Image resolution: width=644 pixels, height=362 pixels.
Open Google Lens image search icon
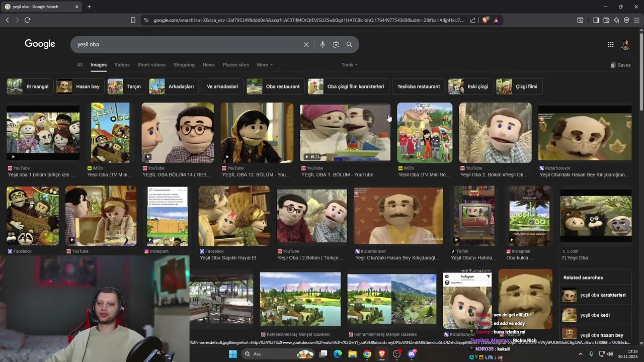pyautogui.click(x=336, y=45)
